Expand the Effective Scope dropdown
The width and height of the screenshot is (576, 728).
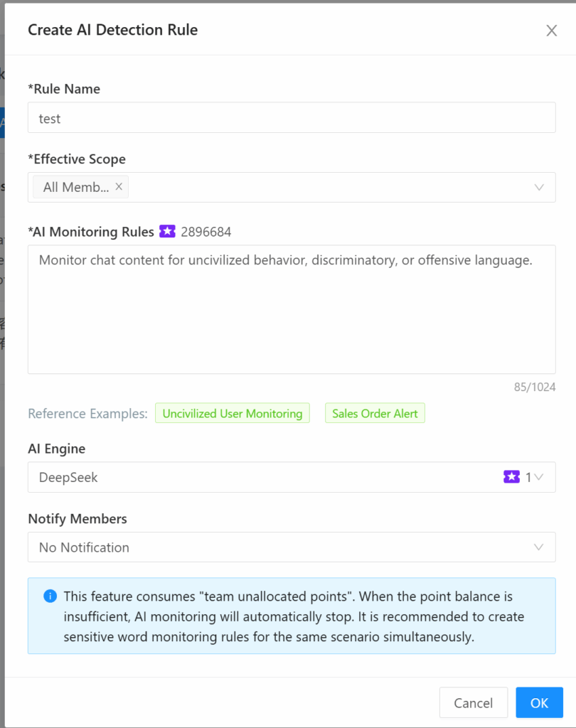tap(540, 187)
